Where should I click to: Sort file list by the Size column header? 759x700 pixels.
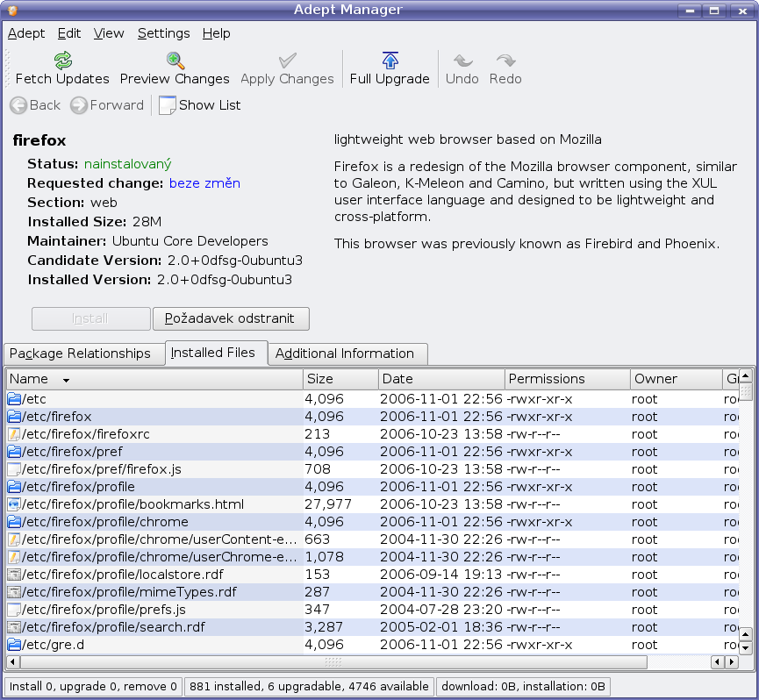pos(340,379)
